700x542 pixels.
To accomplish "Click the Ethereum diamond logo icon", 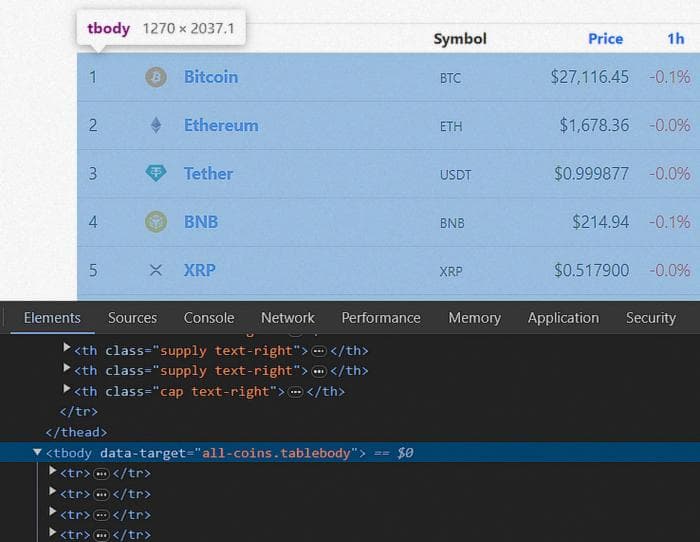I will tap(156, 125).
